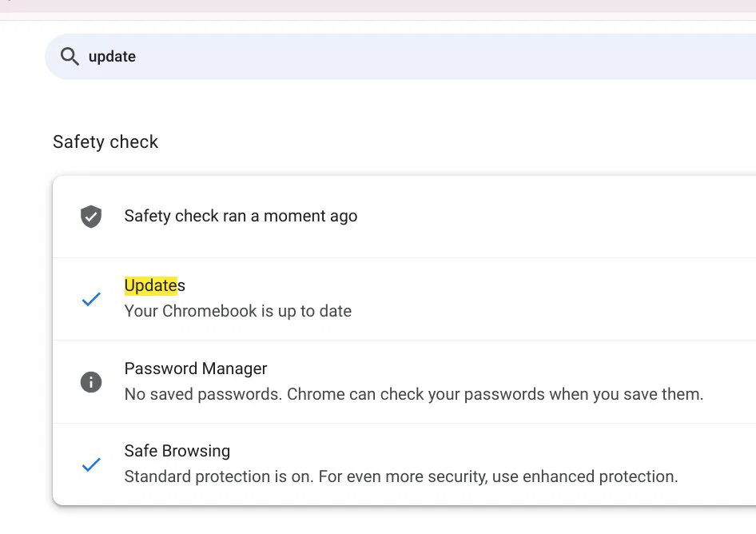The width and height of the screenshot is (756, 534).
Task: Click the "Safety check" section heading
Action: pyautogui.click(x=105, y=141)
